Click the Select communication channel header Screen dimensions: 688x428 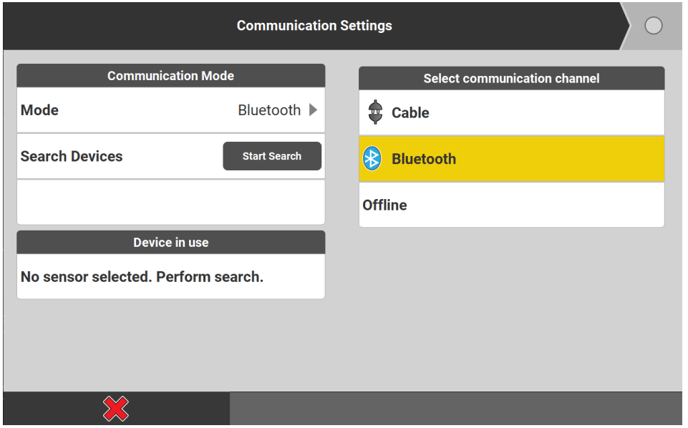coord(511,78)
